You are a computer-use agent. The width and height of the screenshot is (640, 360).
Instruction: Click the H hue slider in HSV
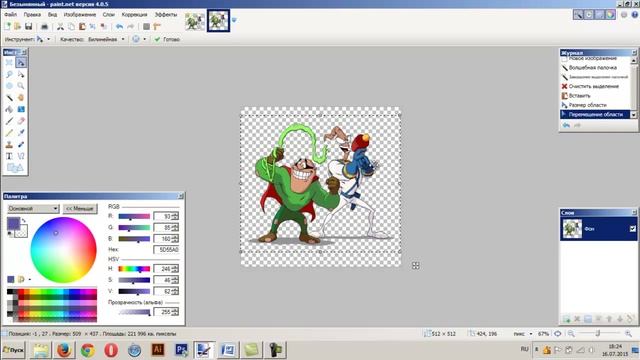pos(134,269)
